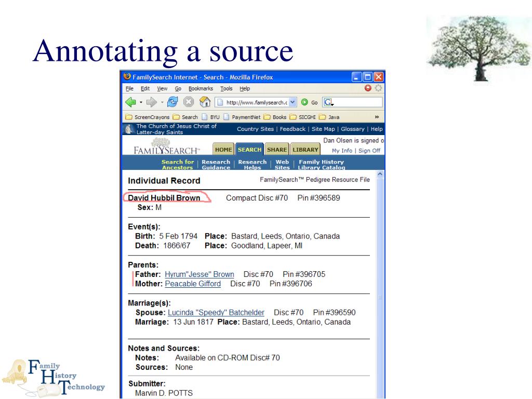Open spouse Lucinda "Speedy" Batchelder record
Screen dimensions: 532x399
(x=216, y=312)
